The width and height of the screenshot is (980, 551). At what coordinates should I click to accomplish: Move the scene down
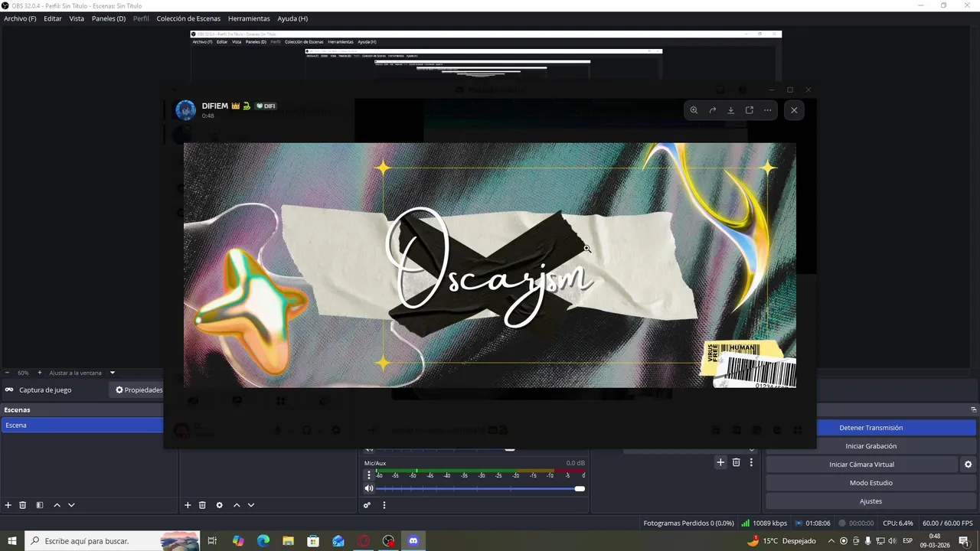[71, 505]
